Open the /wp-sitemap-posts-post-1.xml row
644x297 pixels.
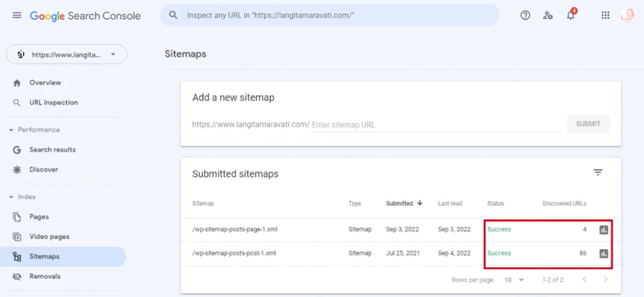[x=401, y=253]
